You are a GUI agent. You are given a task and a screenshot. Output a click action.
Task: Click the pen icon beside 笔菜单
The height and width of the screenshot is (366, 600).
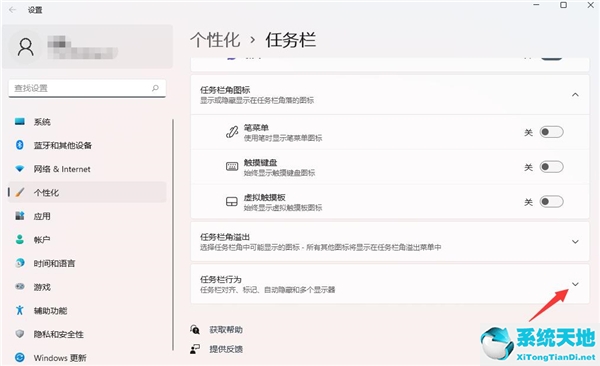click(x=232, y=132)
